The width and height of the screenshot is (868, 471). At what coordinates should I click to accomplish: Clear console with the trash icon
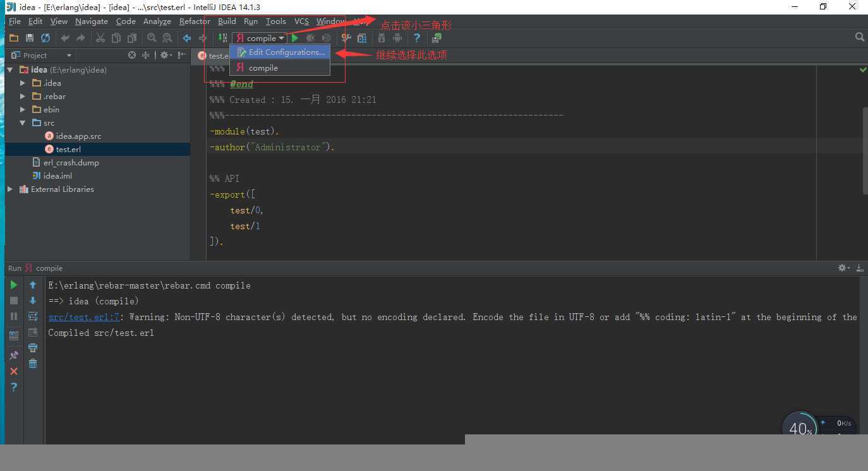click(x=33, y=364)
